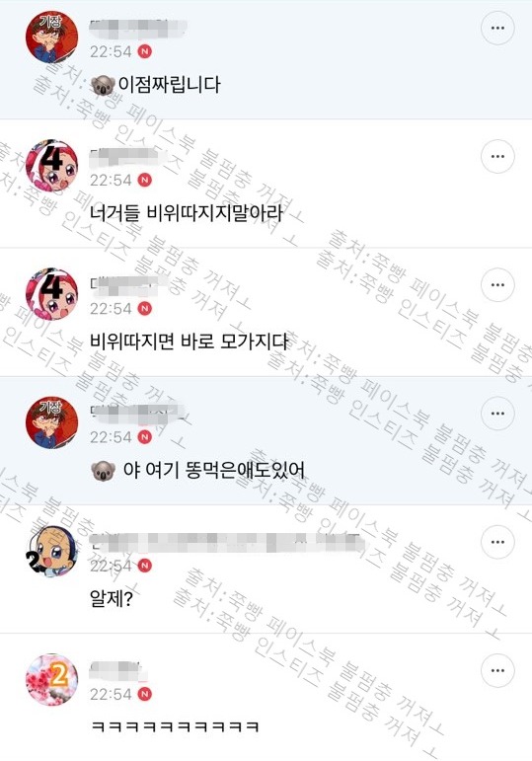532x761 pixels.
Task: Click the blurred username on the '알제?' comment
Action: [227, 542]
